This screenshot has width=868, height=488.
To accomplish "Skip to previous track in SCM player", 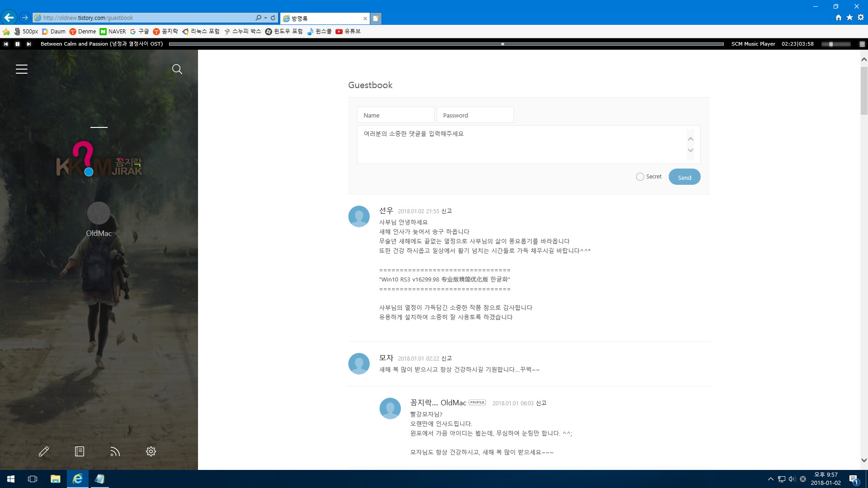I will (6, 44).
